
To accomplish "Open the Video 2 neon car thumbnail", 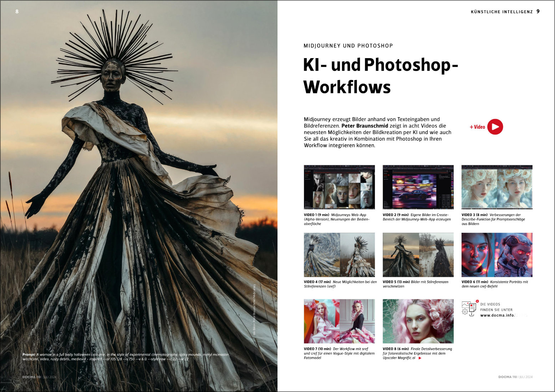I will (418, 187).
